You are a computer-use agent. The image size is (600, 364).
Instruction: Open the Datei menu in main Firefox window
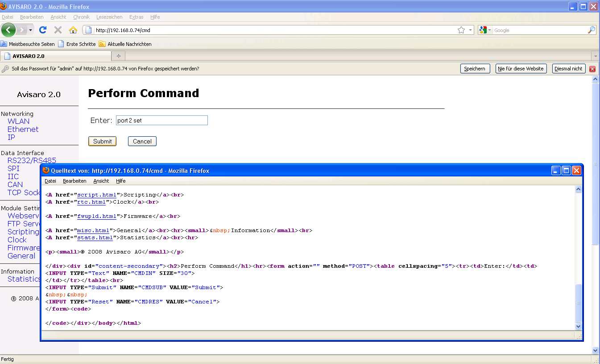(x=8, y=17)
